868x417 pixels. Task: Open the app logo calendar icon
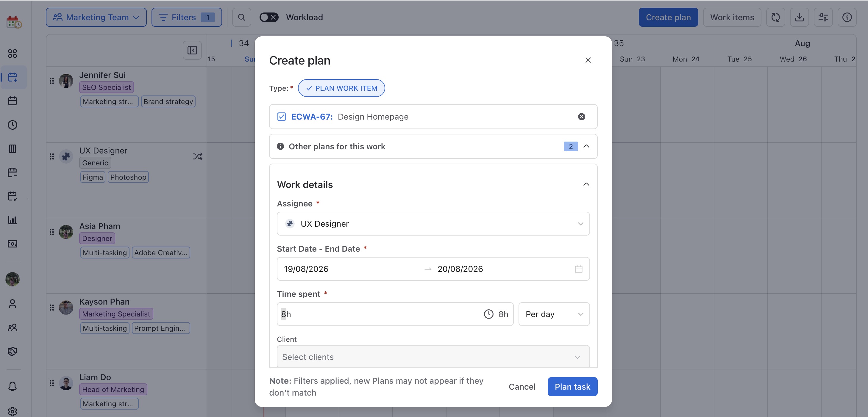14,22
